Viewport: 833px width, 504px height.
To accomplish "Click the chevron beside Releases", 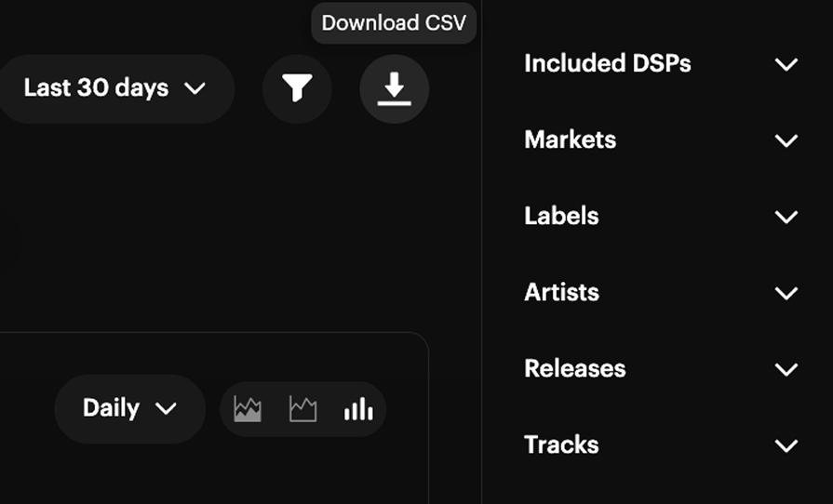I will pyautogui.click(x=786, y=370).
